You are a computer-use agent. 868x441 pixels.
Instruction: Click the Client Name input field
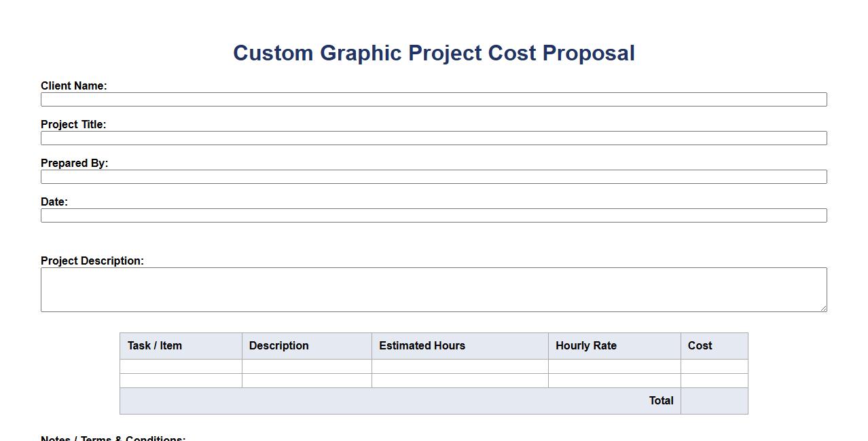click(433, 100)
